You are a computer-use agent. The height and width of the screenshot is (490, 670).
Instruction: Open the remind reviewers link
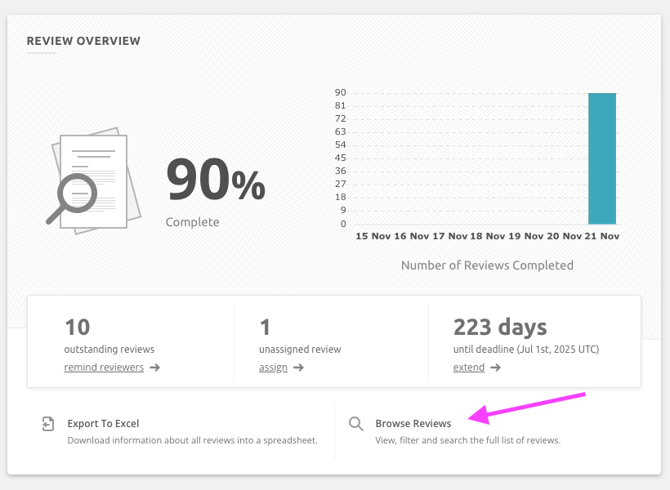click(x=104, y=368)
